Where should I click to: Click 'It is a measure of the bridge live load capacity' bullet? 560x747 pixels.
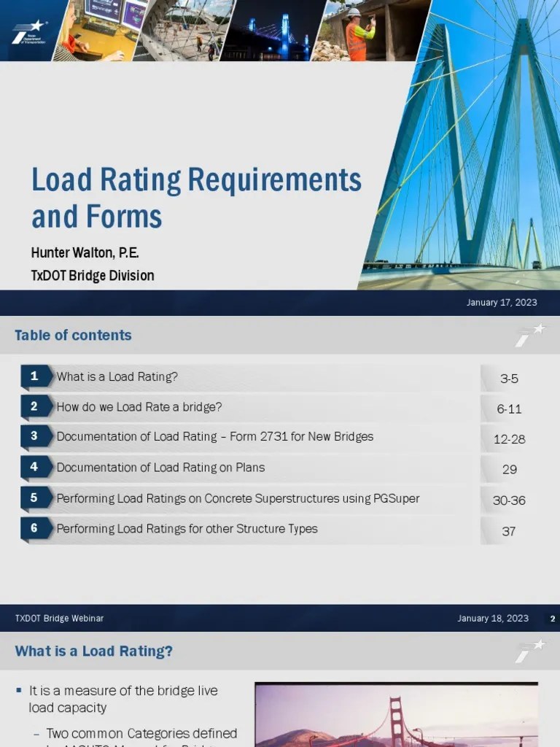tap(122, 699)
